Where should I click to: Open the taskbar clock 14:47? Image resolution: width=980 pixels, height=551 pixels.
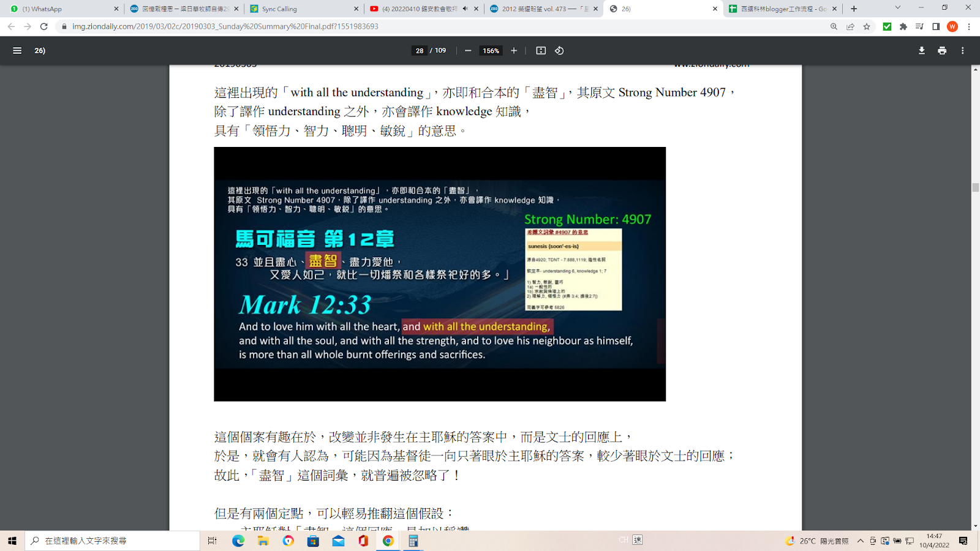(934, 541)
